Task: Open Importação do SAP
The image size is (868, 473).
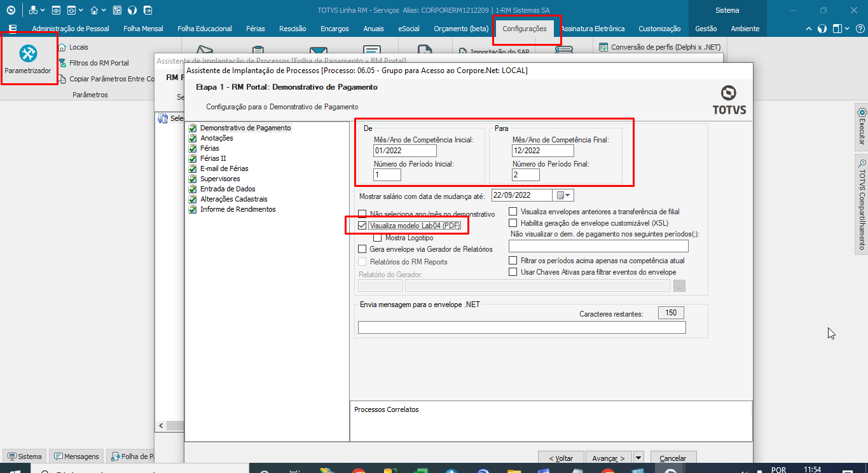Action: pos(494,51)
